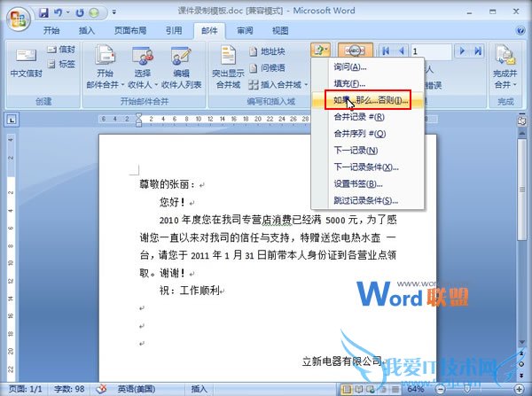
Task: Click the ruler indent marker
Action: pyautogui.click(x=139, y=120)
